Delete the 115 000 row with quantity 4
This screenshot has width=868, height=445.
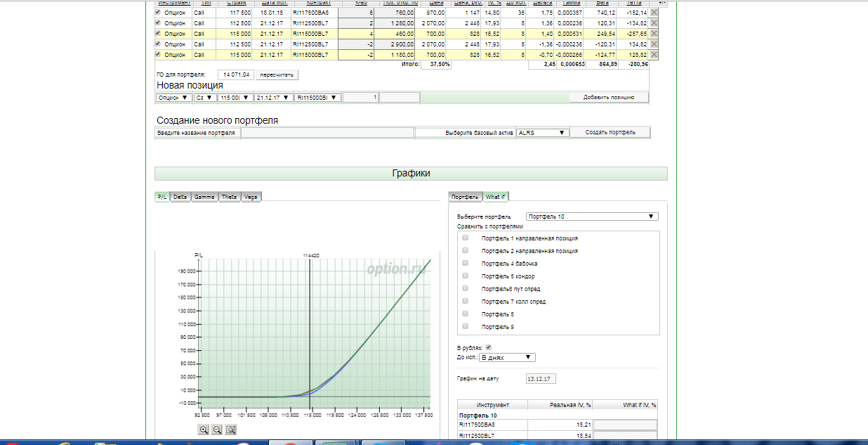click(654, 34)
